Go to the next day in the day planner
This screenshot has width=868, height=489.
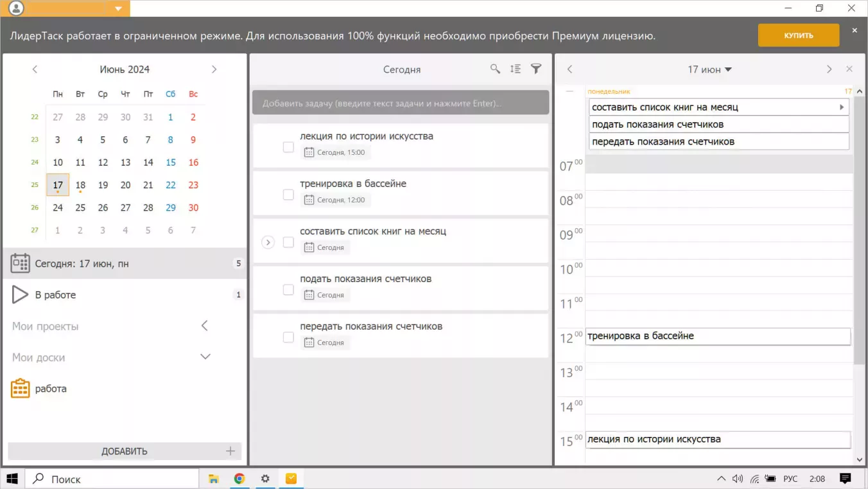(829, 69)
